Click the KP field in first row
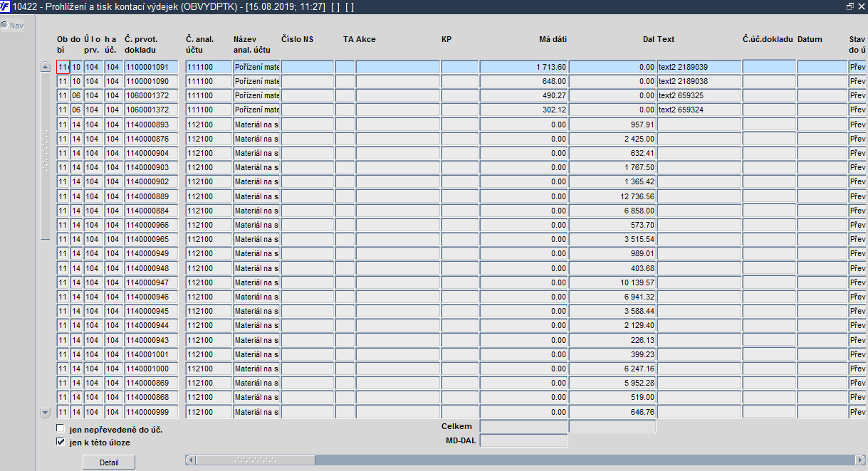Screen dimensions: 868x471 coord(460,67)
